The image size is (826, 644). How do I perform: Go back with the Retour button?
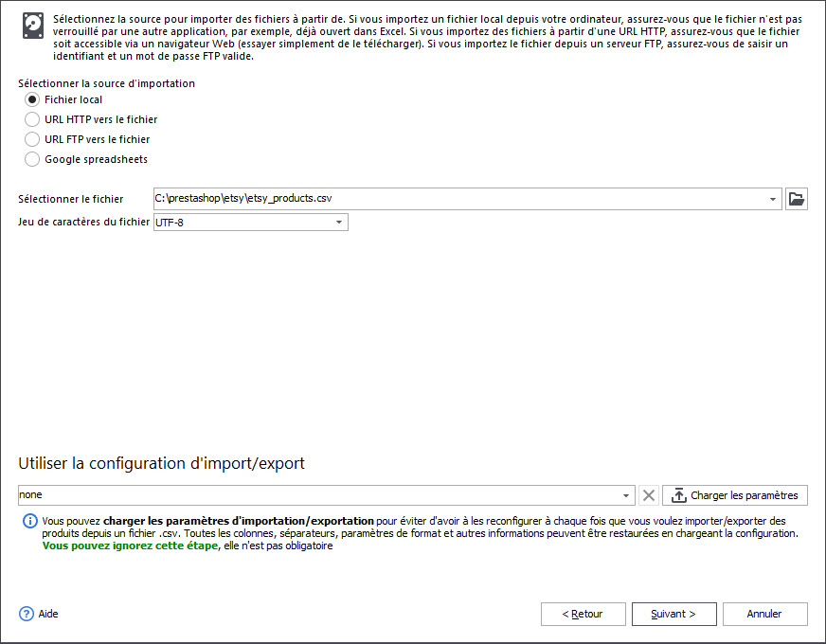(584, 614)
